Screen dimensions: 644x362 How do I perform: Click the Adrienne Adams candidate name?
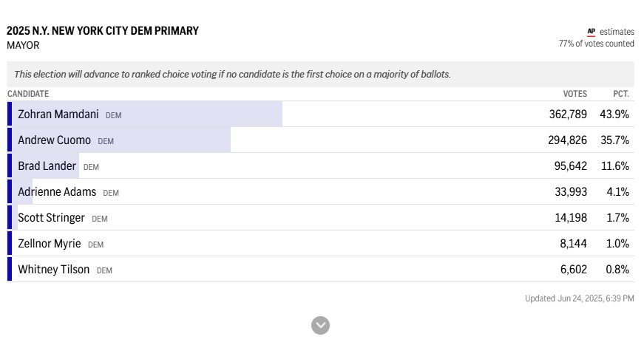[57, 192]
